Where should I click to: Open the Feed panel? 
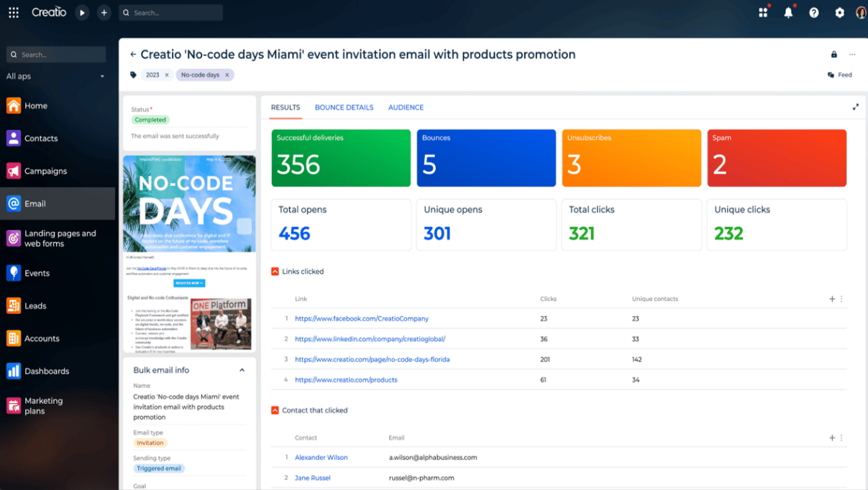840,75
